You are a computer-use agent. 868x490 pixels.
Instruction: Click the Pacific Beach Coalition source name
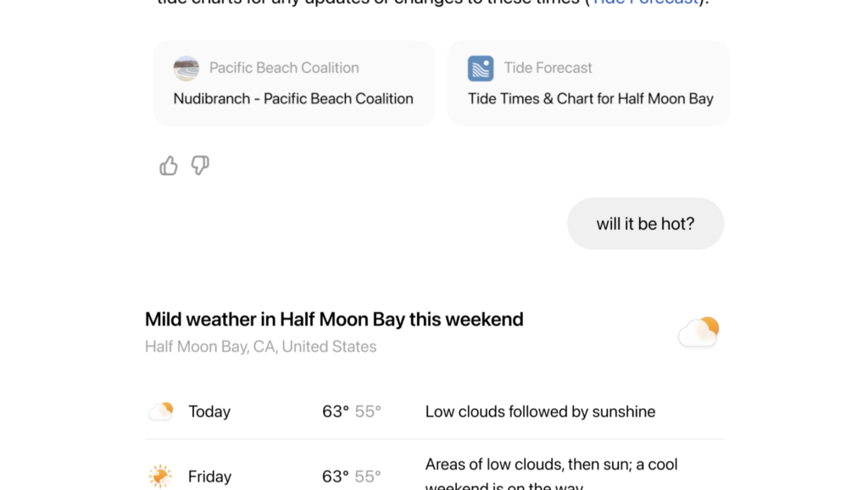click(284, 68)
